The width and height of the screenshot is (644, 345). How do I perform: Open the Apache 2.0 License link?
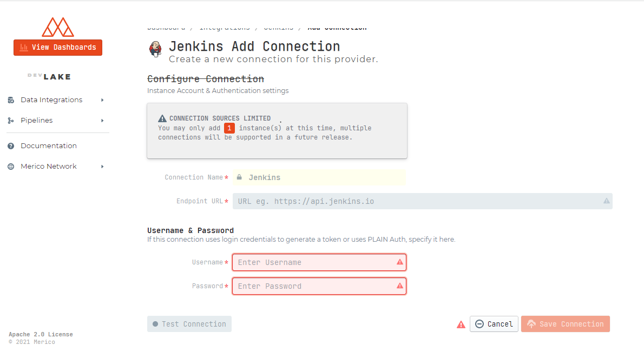click(41, 334)
